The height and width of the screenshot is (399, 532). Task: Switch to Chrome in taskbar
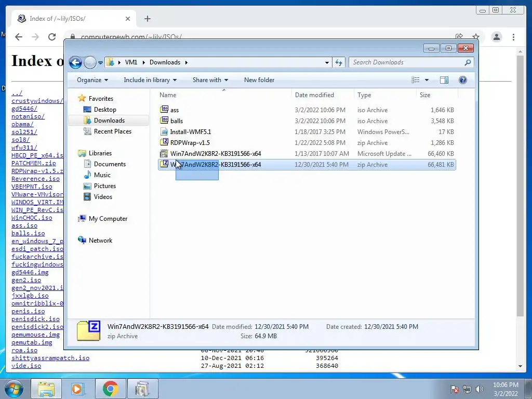pos(110,389)
